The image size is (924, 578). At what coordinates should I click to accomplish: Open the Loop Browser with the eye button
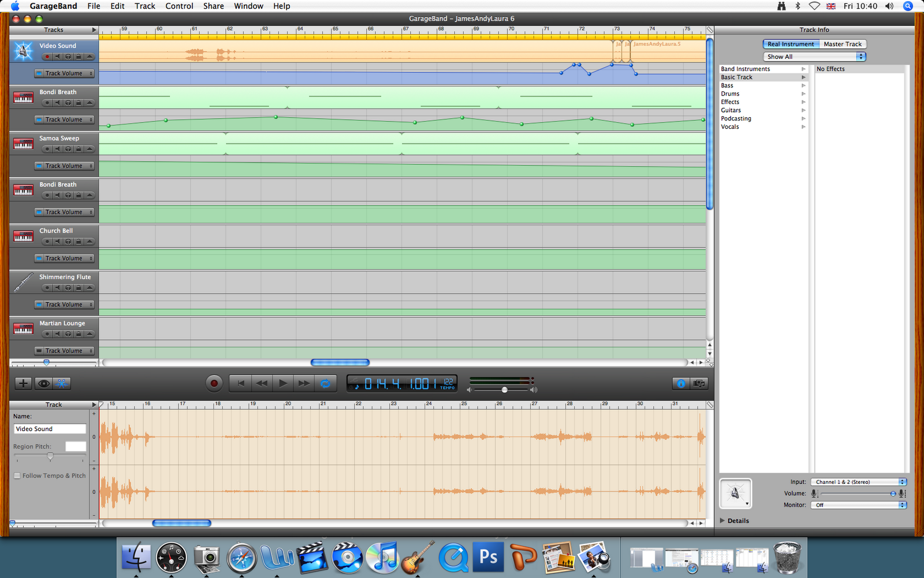pos(43,383)
